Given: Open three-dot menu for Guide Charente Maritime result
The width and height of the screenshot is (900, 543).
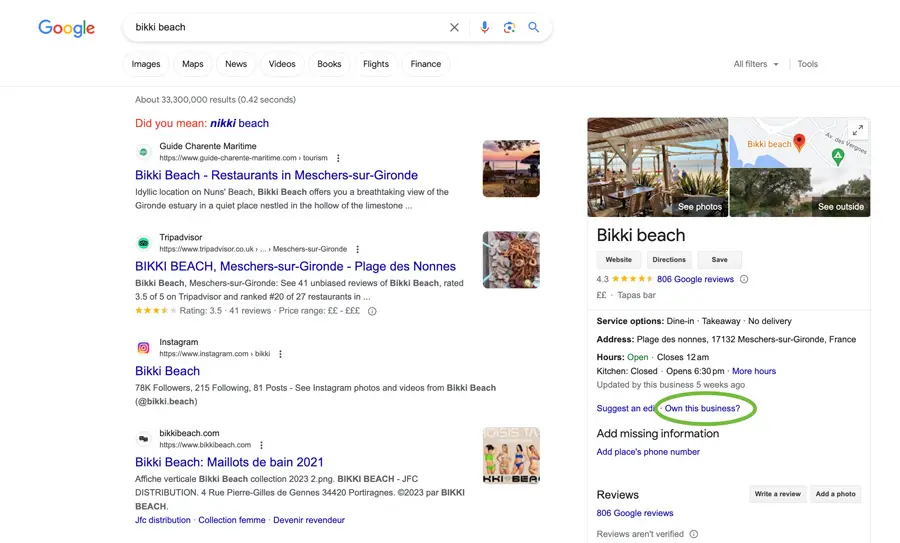Looking at the screenshot, I should pos(339,158).
